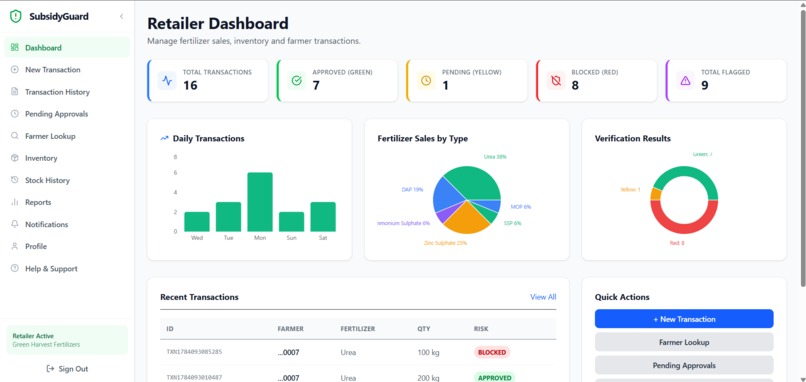Click the Mon bar in Daily Transactions
806x382 pixels.
pos(260,202)
